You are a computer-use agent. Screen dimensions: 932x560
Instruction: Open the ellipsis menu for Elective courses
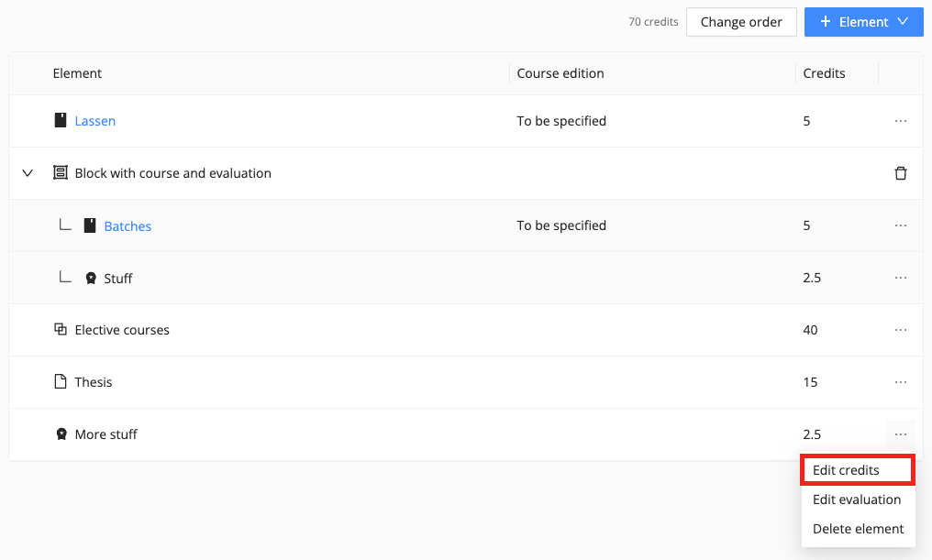click(901, 330)
